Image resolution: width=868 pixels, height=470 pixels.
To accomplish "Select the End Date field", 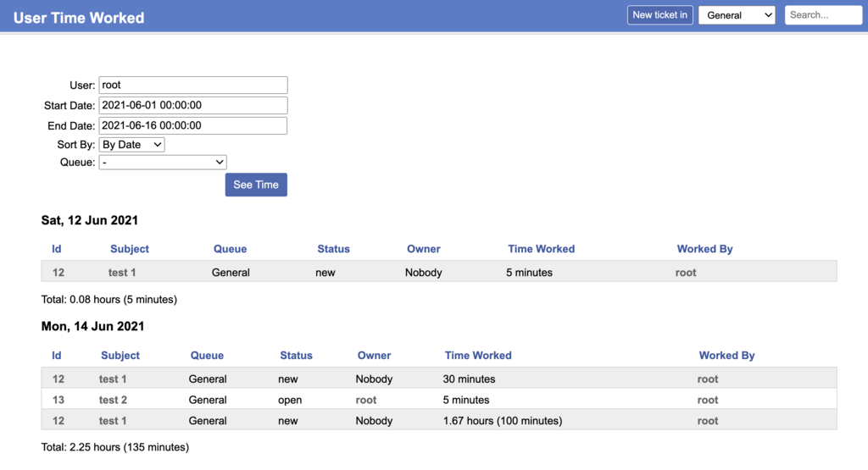I will 193,125.
